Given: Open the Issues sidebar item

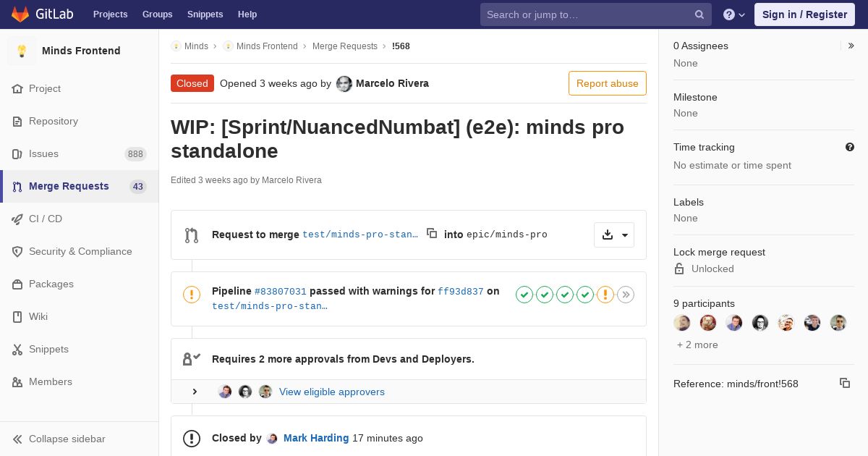Looking at the screenshot, I should (43, 153).
